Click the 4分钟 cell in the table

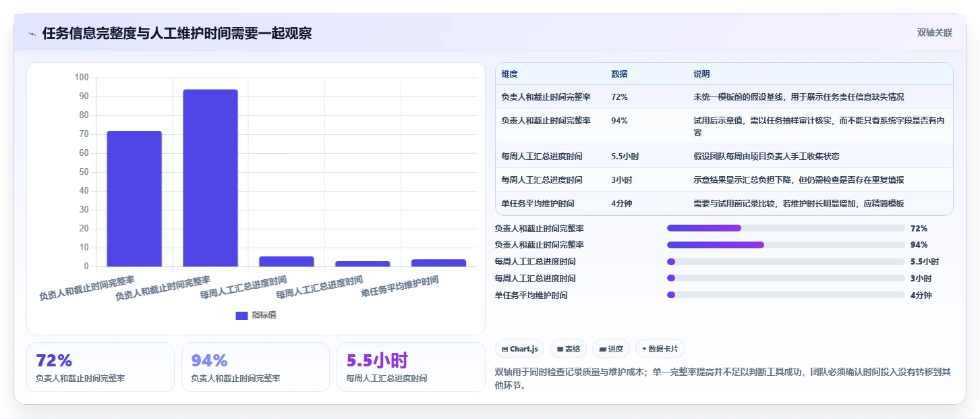(x=621, y=204)
